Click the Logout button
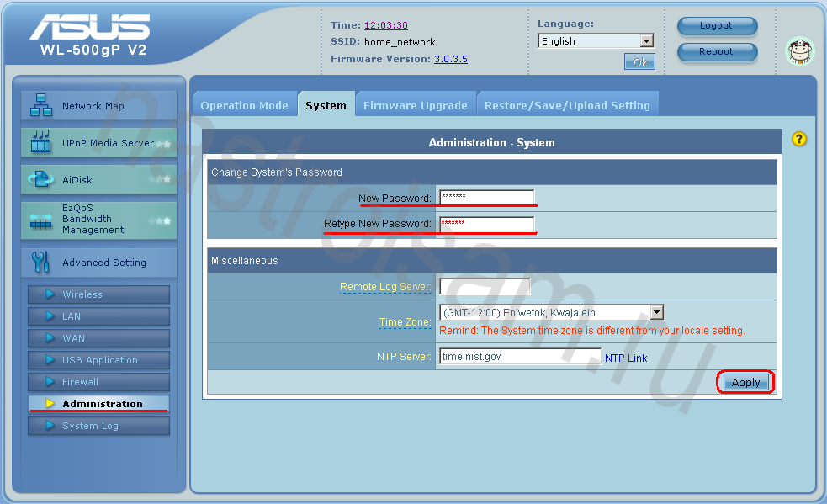Viewport: 827px width, 504px height. [716, 26]
